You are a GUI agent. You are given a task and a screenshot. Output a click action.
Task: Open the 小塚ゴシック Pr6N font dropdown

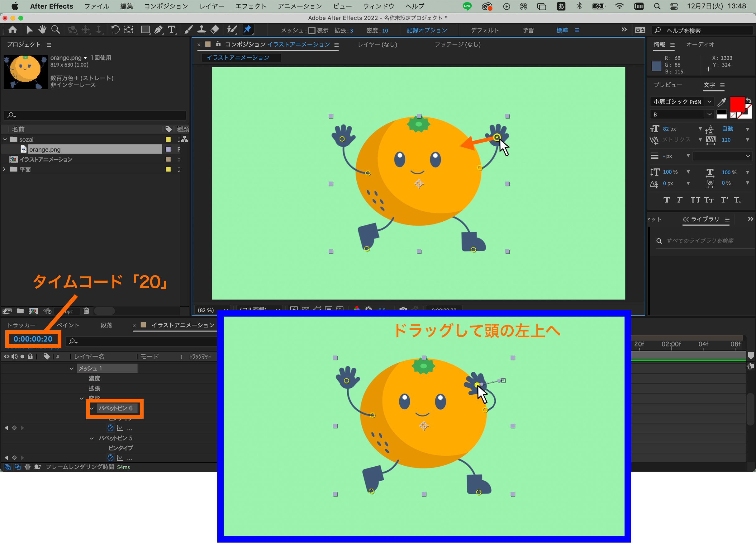click(x=709, y=101)
